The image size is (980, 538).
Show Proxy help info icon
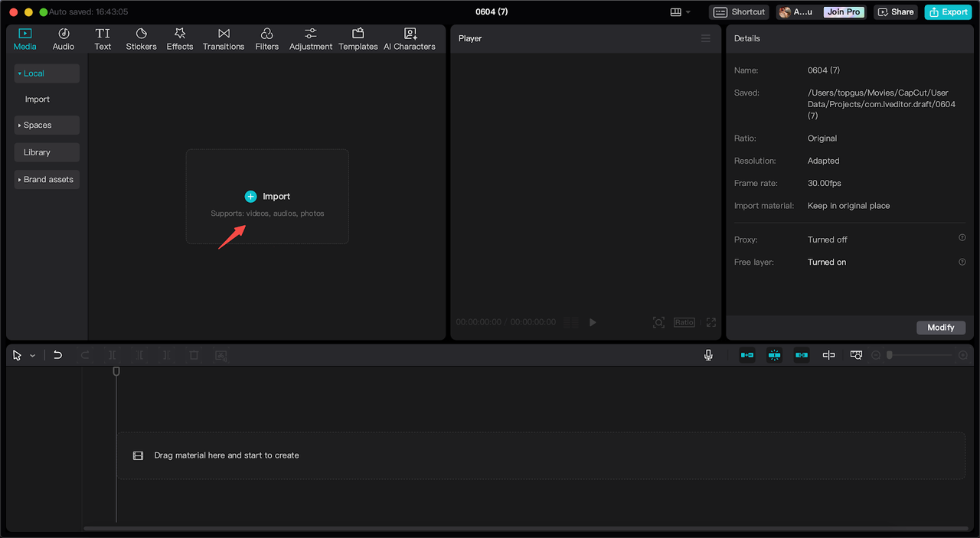click(x=962, y=238)
